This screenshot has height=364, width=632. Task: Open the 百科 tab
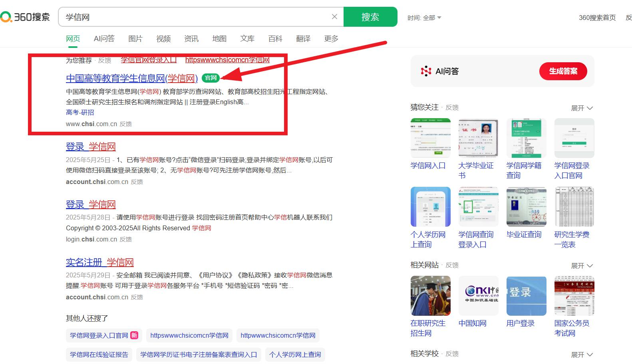point(275,39)
